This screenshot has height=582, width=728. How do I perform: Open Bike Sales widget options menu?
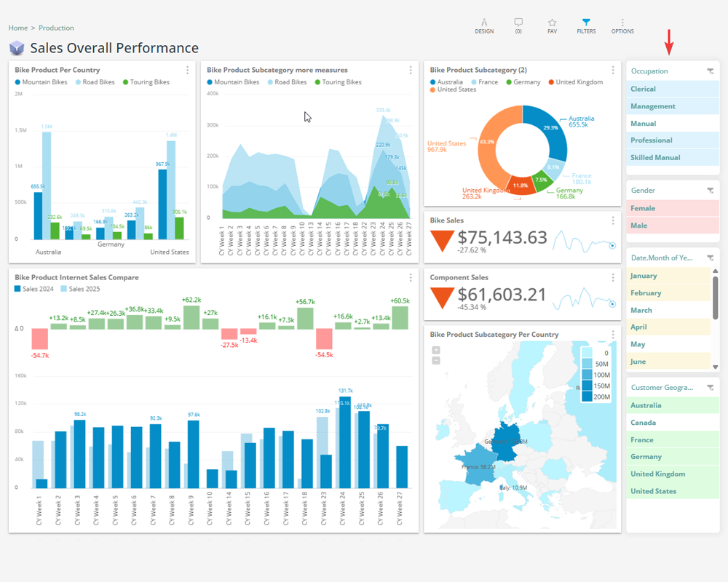coord(613,220)
